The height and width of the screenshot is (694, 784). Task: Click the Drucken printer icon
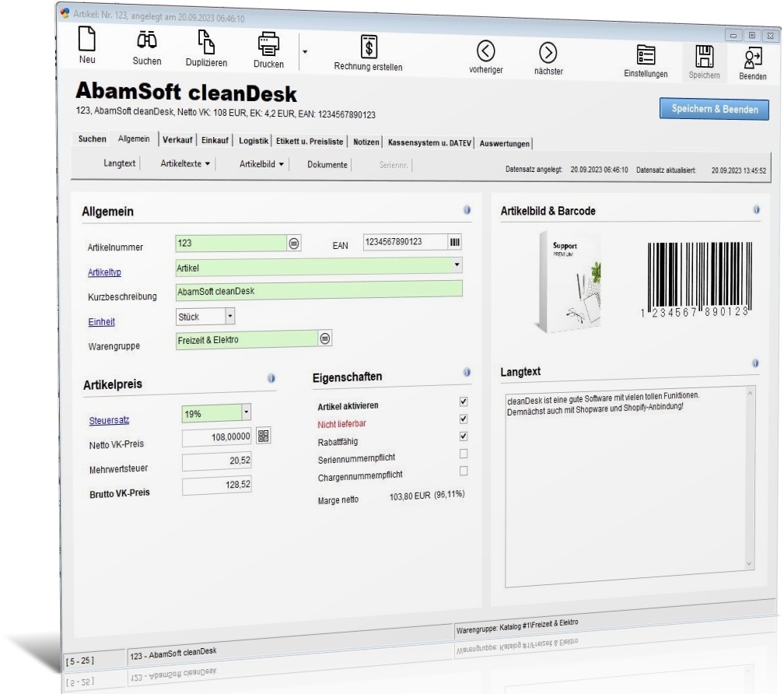click(268, 44)
